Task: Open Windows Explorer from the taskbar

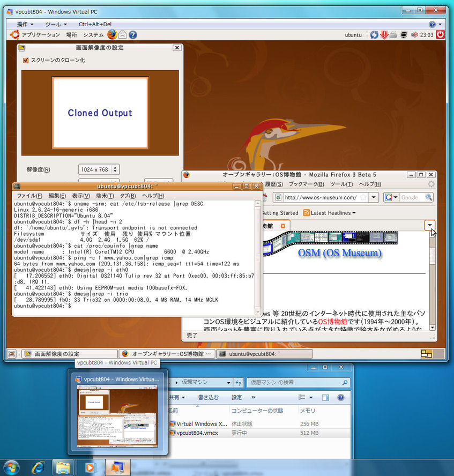Action: 63,468
